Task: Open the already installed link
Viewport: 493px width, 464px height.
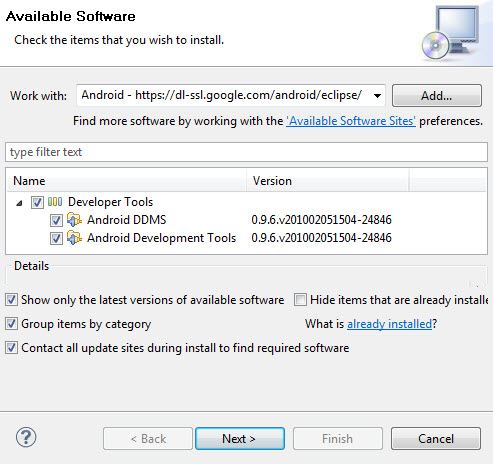Action: (389, 324)
